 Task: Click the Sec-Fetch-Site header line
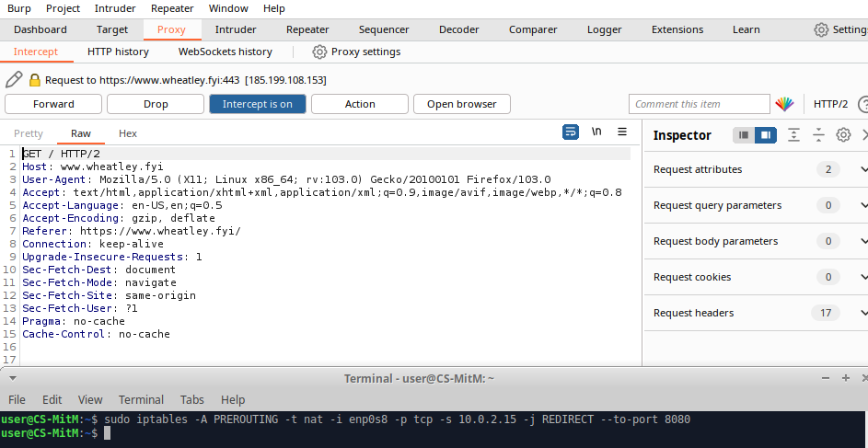(x=109, y=295)
